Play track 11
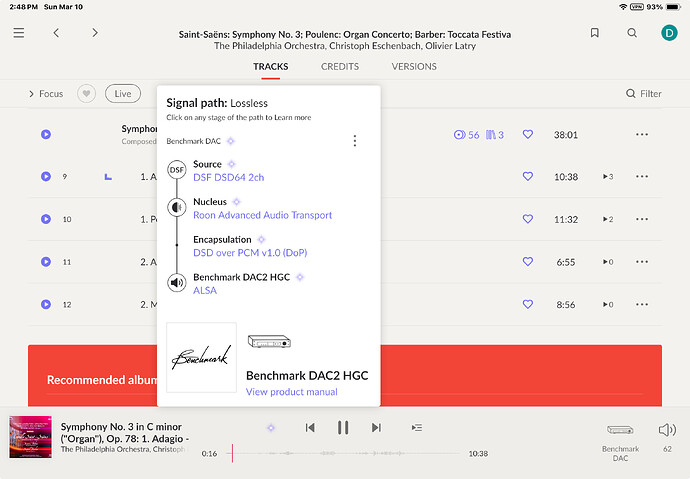Image resolution: width=690 pixels, height=479 pixels. (46, 262)
